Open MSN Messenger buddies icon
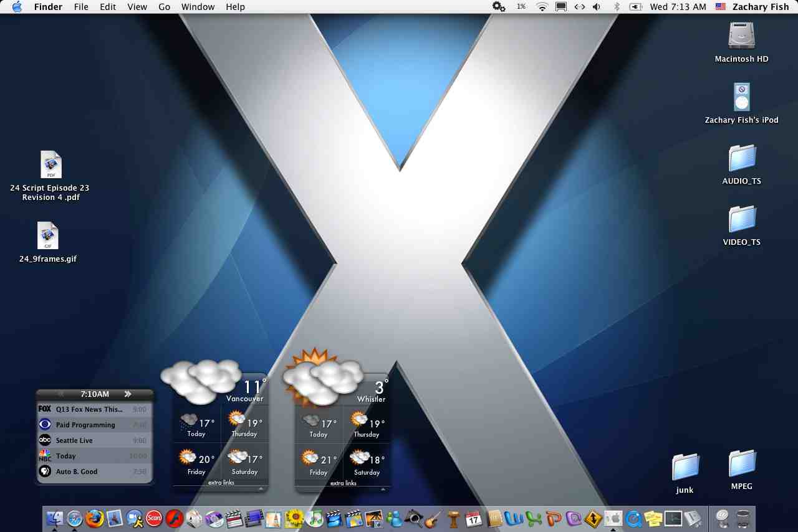 coord(393,518)
